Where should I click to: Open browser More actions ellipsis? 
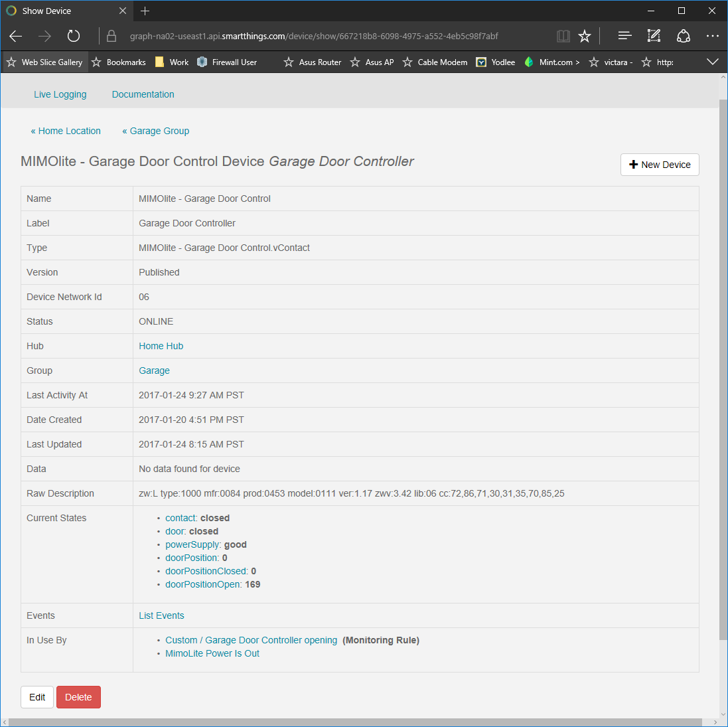click(712, 36)
